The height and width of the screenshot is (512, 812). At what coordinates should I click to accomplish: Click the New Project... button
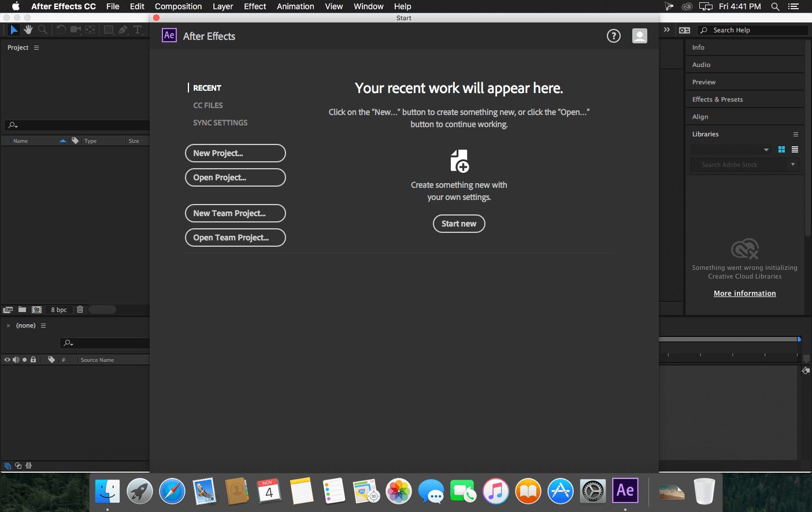click(235, 153)
